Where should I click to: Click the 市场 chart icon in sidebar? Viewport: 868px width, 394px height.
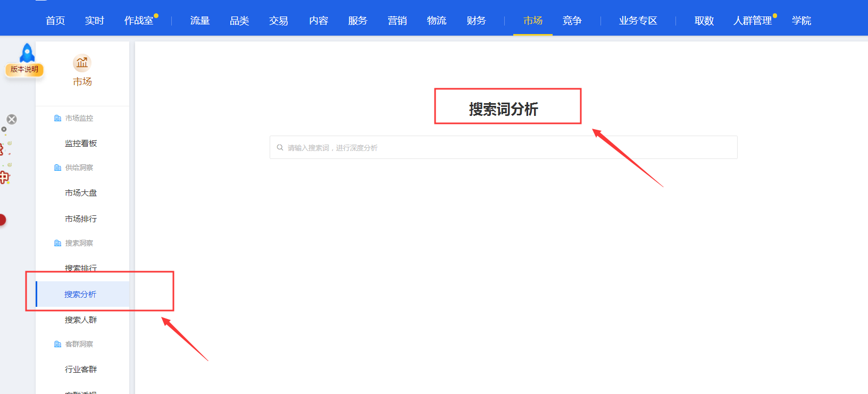(x=82, y=63)
